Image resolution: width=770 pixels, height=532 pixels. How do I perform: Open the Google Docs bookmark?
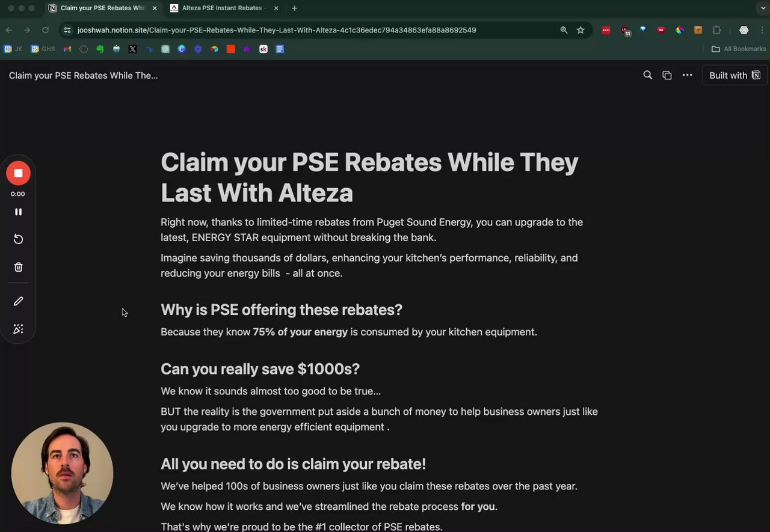click(280, 49)
